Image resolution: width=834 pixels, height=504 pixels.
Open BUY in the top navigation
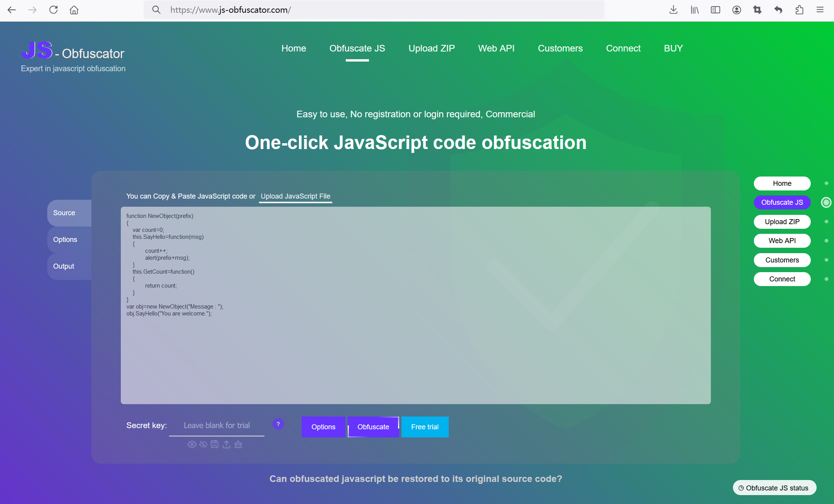pyautogui.click(x=673, y=48)
